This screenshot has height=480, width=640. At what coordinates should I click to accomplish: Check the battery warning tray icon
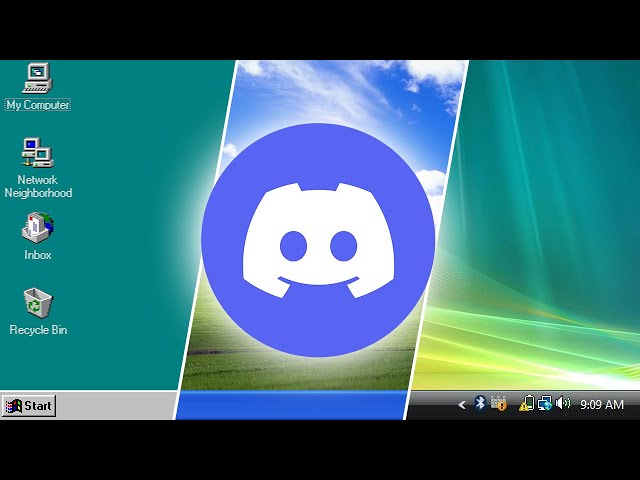point(527,403)
